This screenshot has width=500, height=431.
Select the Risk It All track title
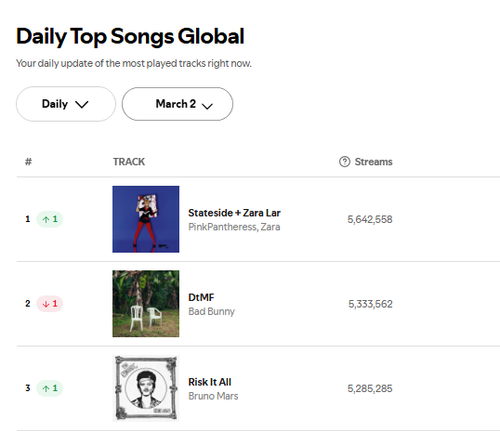pos(210,382)
